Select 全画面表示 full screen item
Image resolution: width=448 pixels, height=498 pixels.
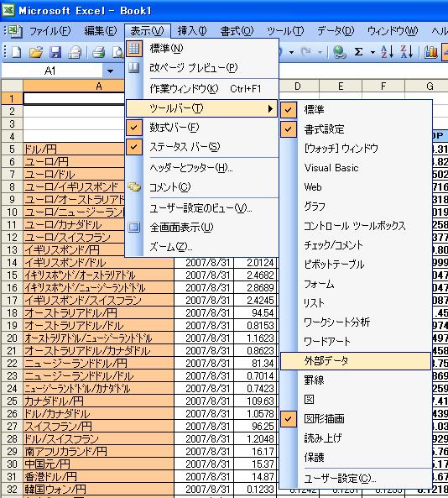click(202, 228)
